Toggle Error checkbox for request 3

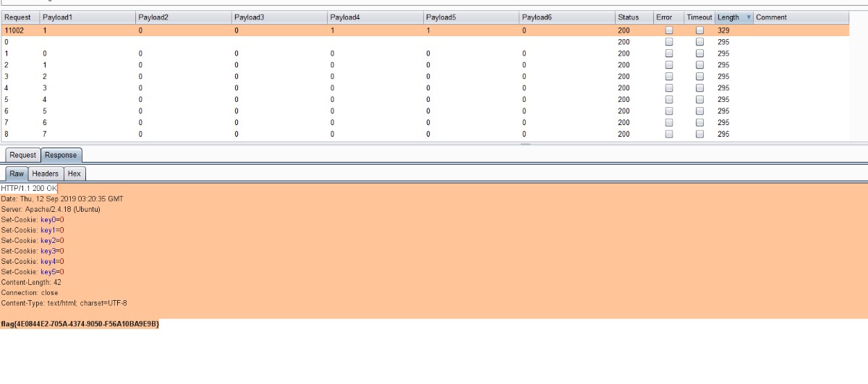pos(669,77)
